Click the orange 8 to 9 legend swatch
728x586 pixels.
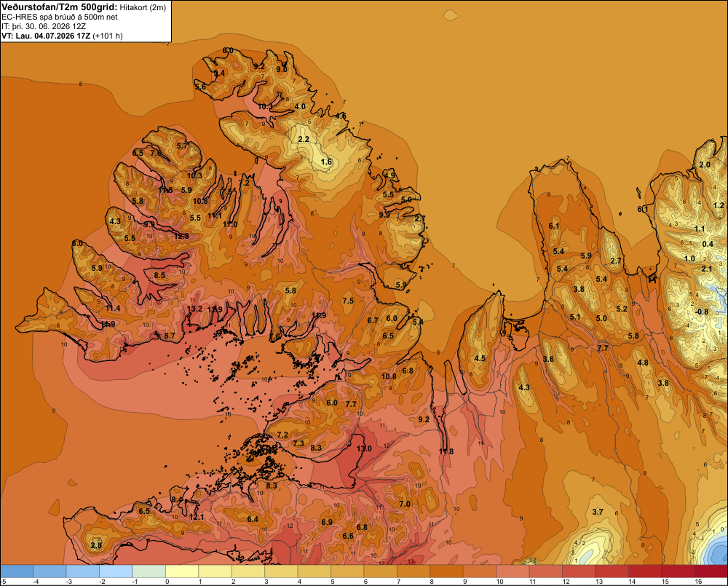447,571
